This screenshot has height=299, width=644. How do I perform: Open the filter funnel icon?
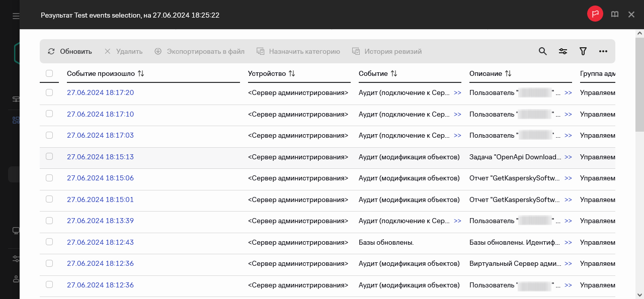(x=583, y=51)
